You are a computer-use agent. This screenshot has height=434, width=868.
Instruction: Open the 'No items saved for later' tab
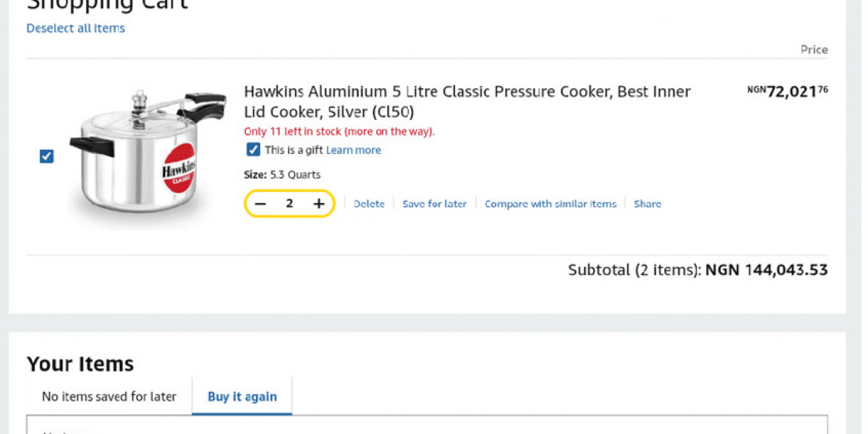point(109,396)
